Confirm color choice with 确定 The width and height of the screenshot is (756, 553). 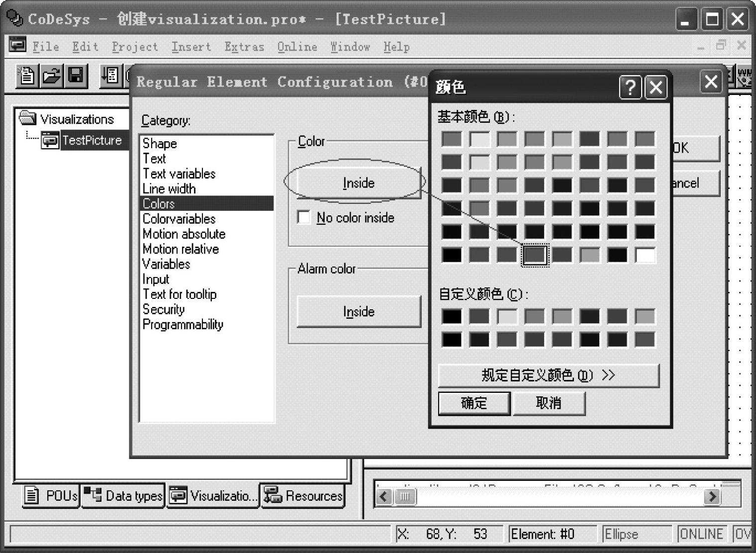pyautogui.click(x=474, y=403)
